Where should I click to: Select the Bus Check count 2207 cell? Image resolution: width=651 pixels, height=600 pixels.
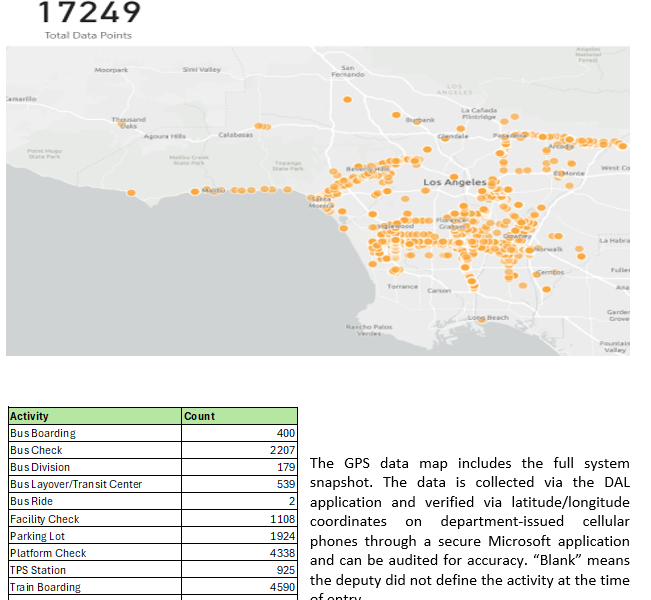239,450
